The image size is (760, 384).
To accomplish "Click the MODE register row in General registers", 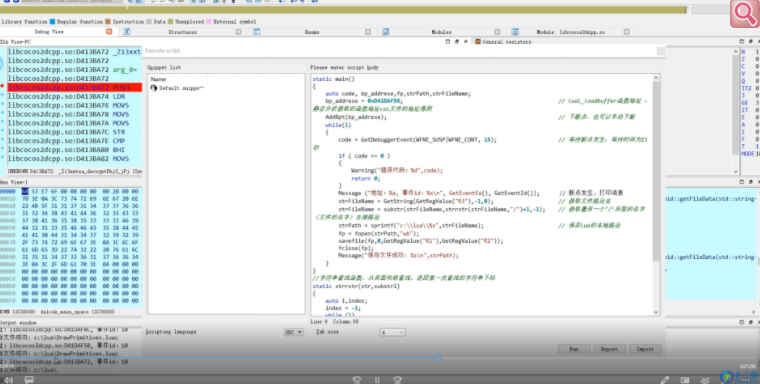I will pyautogui.click(x=750, y=153).
